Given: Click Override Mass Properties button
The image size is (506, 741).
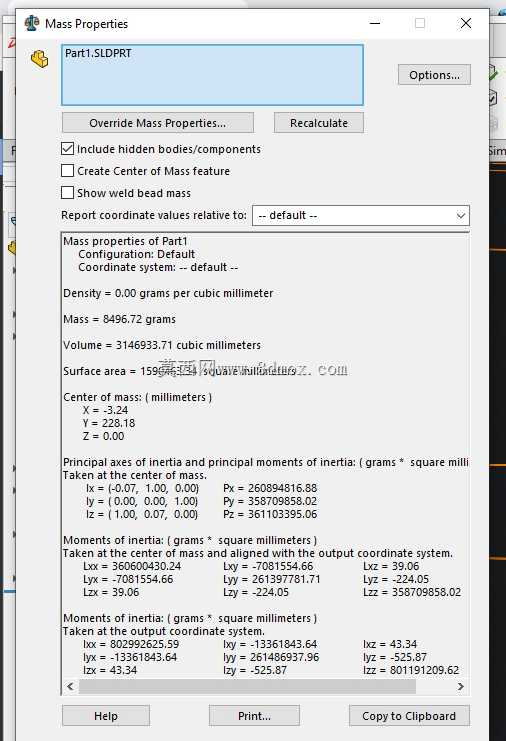Looking at the screenshot, I should coord(158,123).
